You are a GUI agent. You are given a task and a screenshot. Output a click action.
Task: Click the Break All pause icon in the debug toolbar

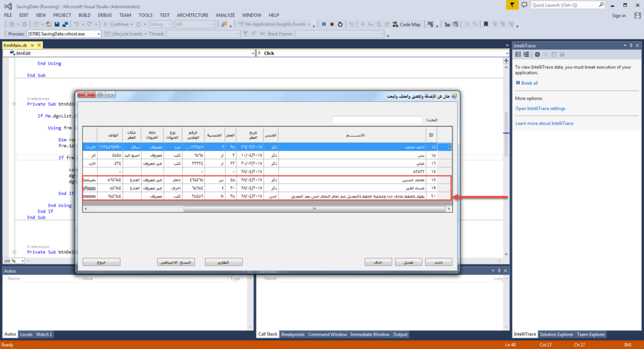(x=324, y=24)
